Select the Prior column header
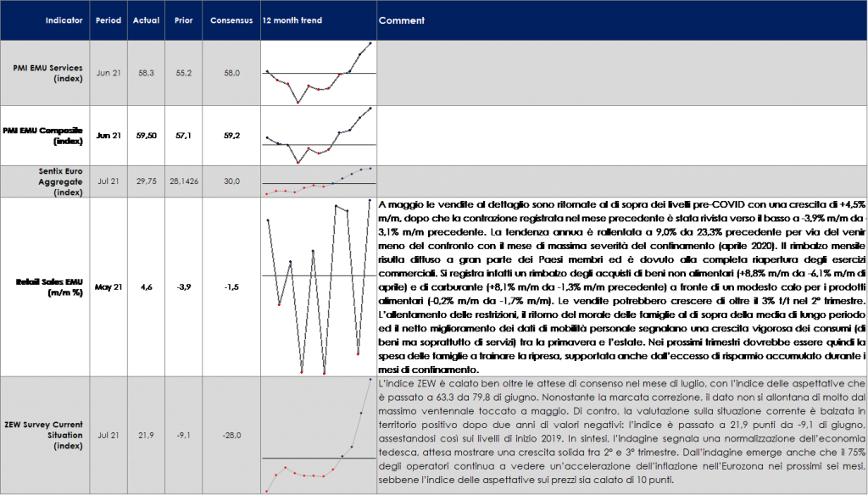This screenshot has height=495, width=868. coord(183,20)
